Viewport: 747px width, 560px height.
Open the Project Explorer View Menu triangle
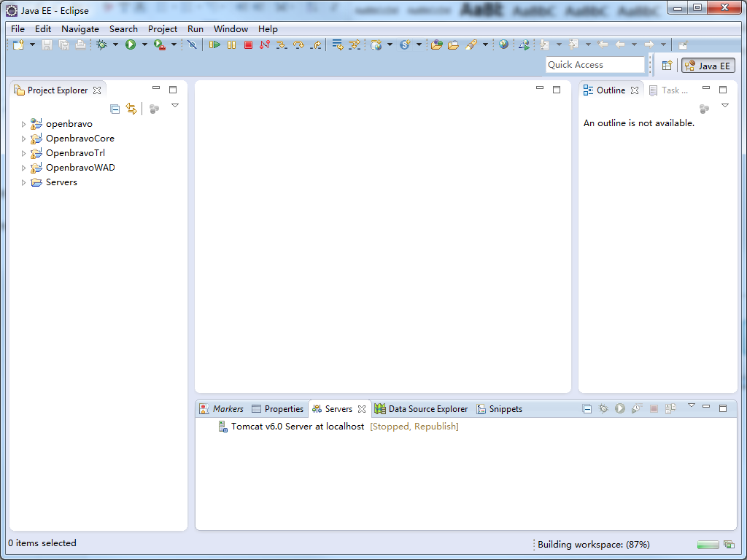pyautogui.click(x=175, y=106)
